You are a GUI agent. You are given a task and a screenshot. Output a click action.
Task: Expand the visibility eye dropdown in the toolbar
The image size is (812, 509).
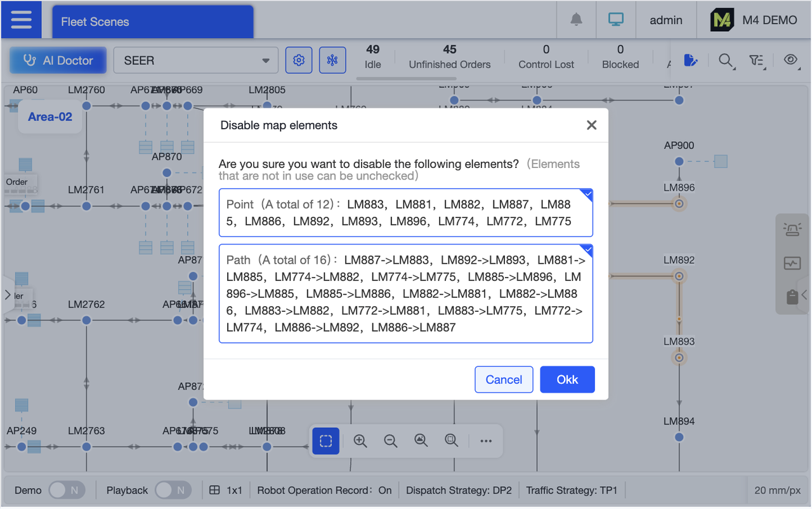790,61
